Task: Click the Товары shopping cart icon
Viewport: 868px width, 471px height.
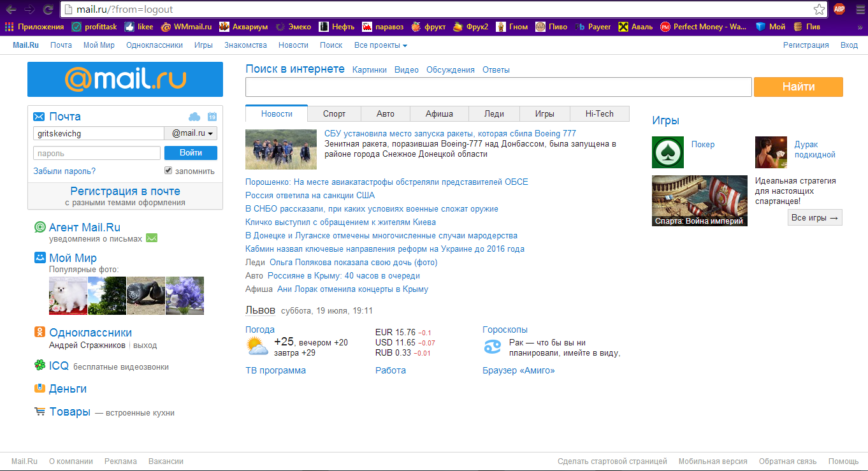Action: pos(40,412)
